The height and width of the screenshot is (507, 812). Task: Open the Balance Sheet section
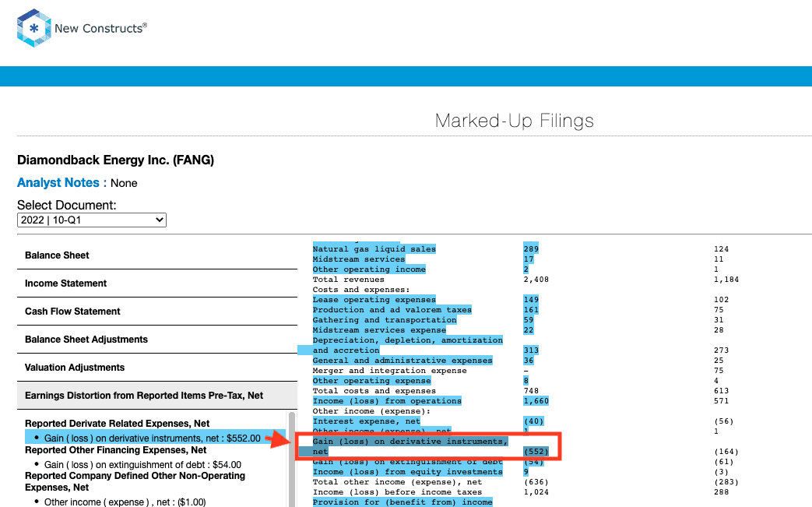point(157,255)
